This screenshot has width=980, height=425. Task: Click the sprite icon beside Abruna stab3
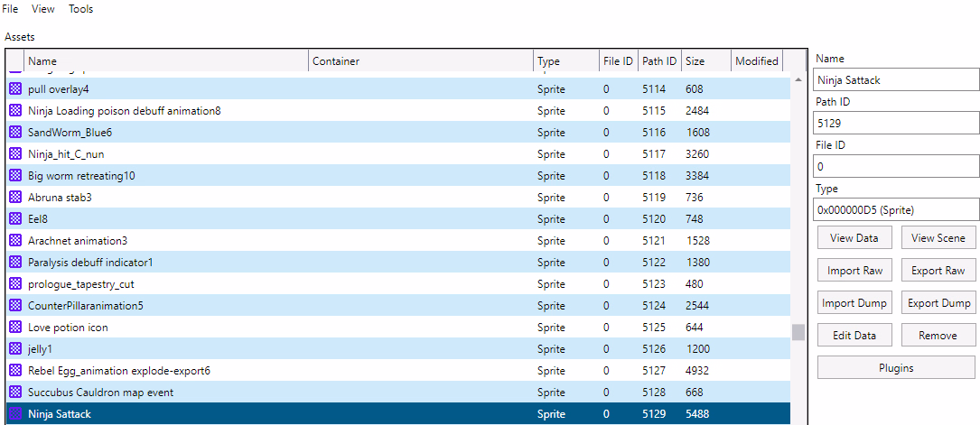coord(15,198)
